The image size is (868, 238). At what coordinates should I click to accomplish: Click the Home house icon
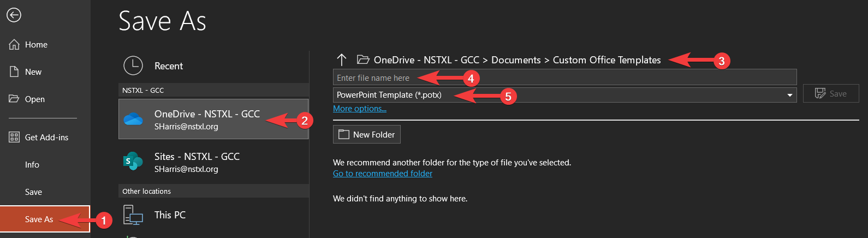pyautogui.click(x=14, y=45)
